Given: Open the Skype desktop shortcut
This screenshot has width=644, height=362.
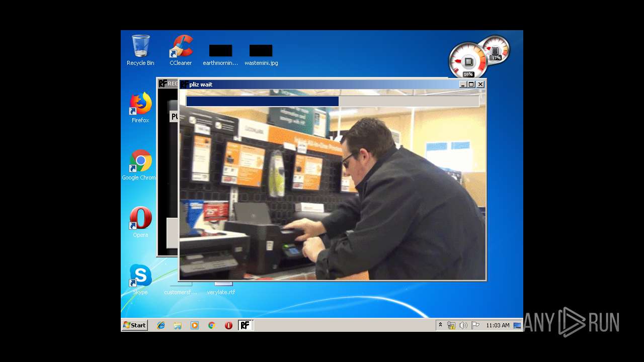Looking at the screenshot, I should coord(140,280).
